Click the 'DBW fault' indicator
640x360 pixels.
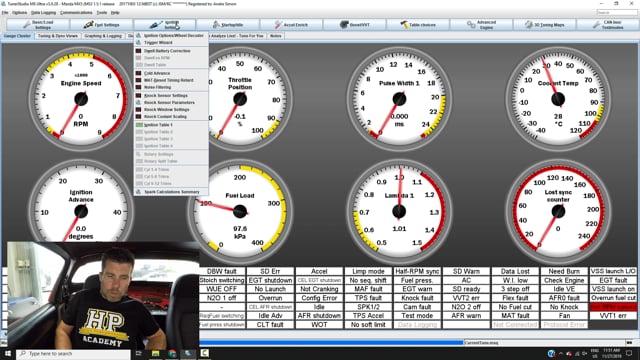(222, 271)
